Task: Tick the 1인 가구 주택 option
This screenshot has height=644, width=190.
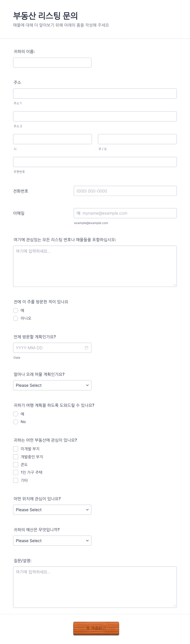Action: point(16,472)
